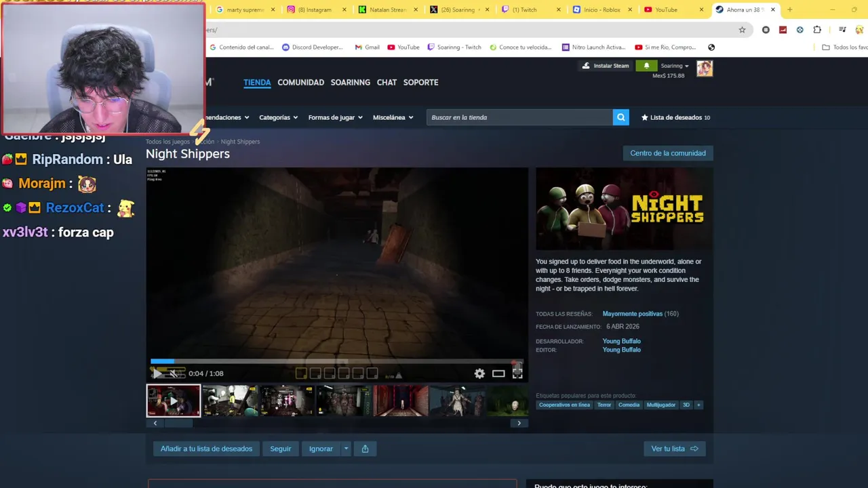Open the SOPORTE page

[420, 82]
